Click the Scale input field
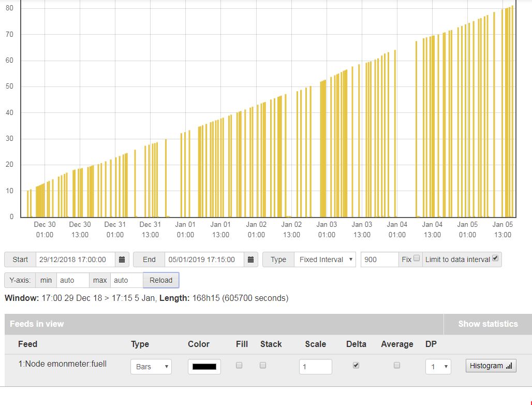The height and width of the screenshot is (405, 532). 315,367
